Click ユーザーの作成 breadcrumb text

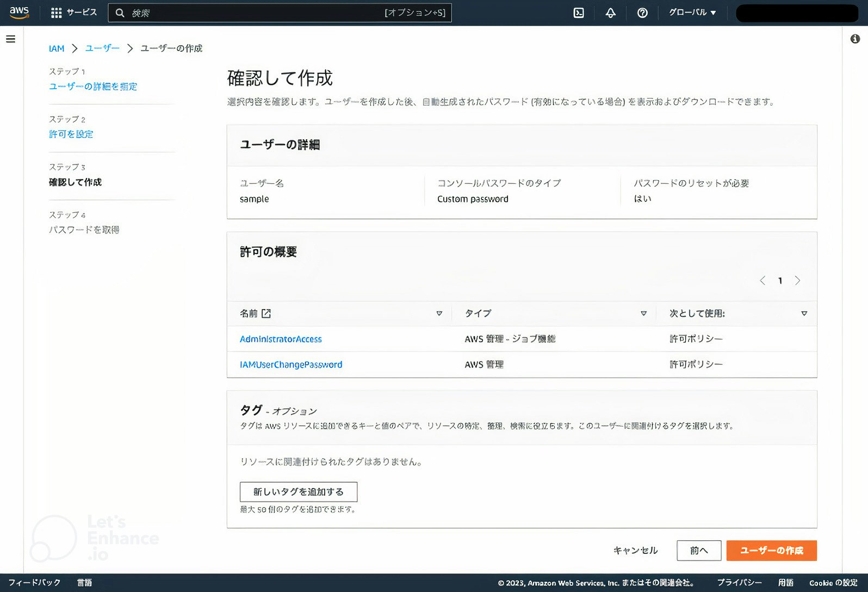pos(171,48)
